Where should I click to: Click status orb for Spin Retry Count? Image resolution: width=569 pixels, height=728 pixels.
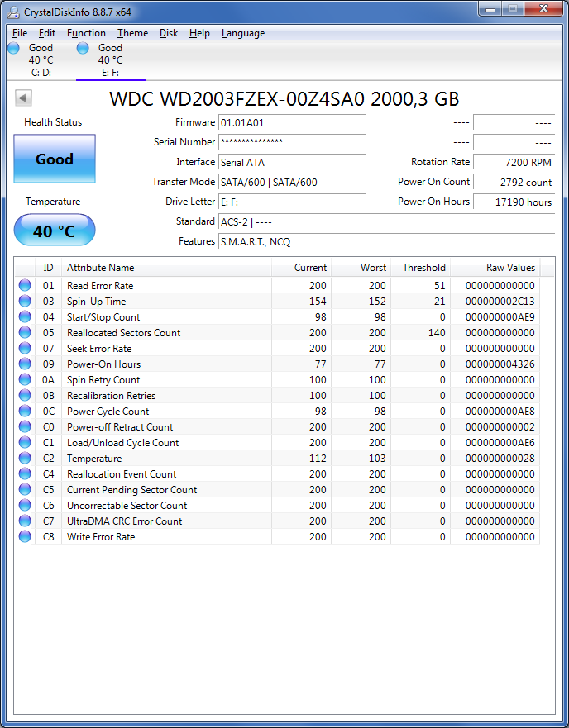(x=25, y=379)
